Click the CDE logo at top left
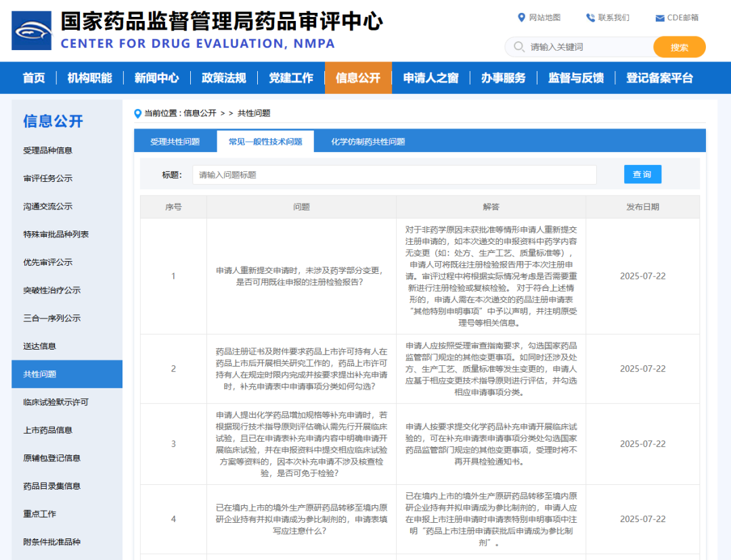731x560 pixels. 30,30
